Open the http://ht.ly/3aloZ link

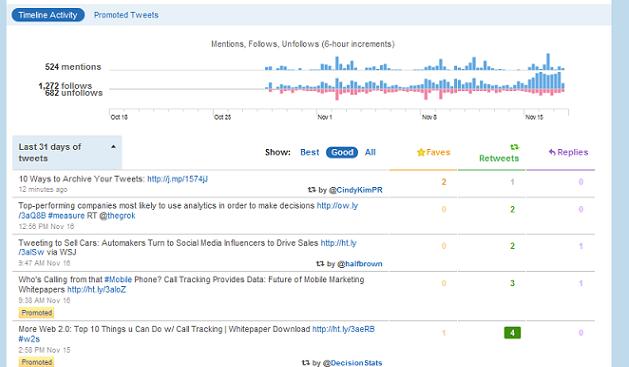tap(96, 290)
